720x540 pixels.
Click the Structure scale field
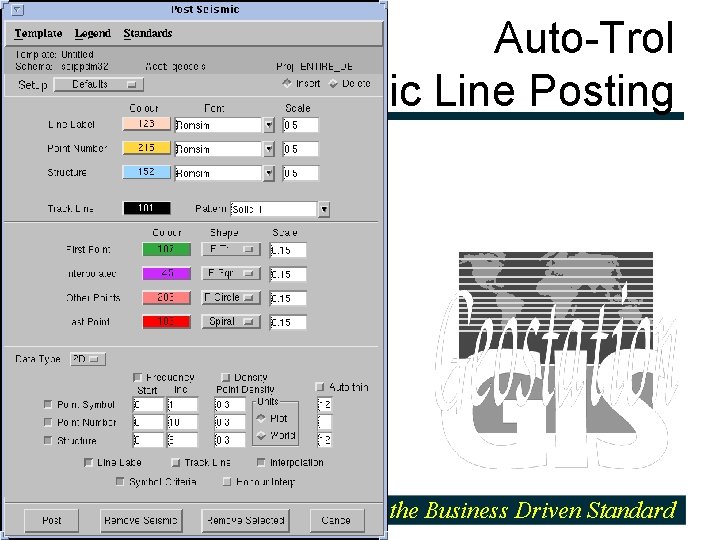pos(300,173)
